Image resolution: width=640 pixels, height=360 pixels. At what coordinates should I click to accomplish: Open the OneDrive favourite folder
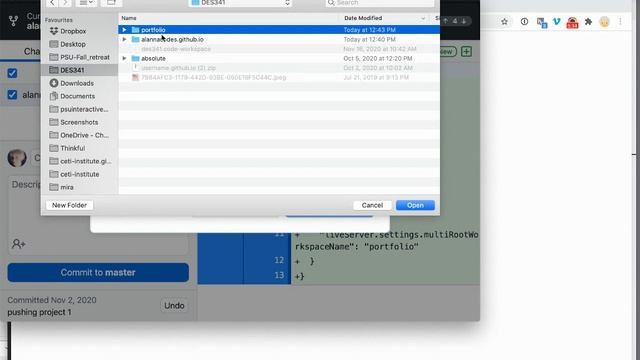click(79, 135)
